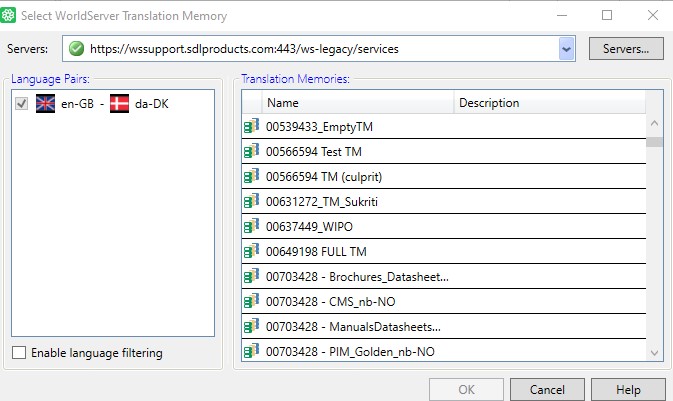Viewport: 673px width, 401px height.
Task: Click the icon next to 00703428 - PIM_Golden_nb-NO
Action: [251, 352]
